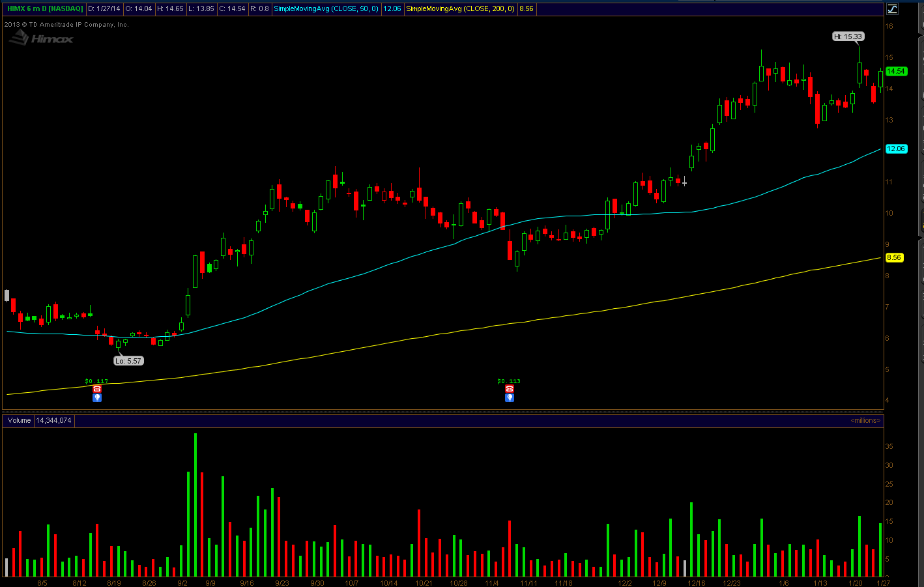Click the red conference call icon under $0.117
This screenshot has height=587, width=924.
click(x=97, y=389)
